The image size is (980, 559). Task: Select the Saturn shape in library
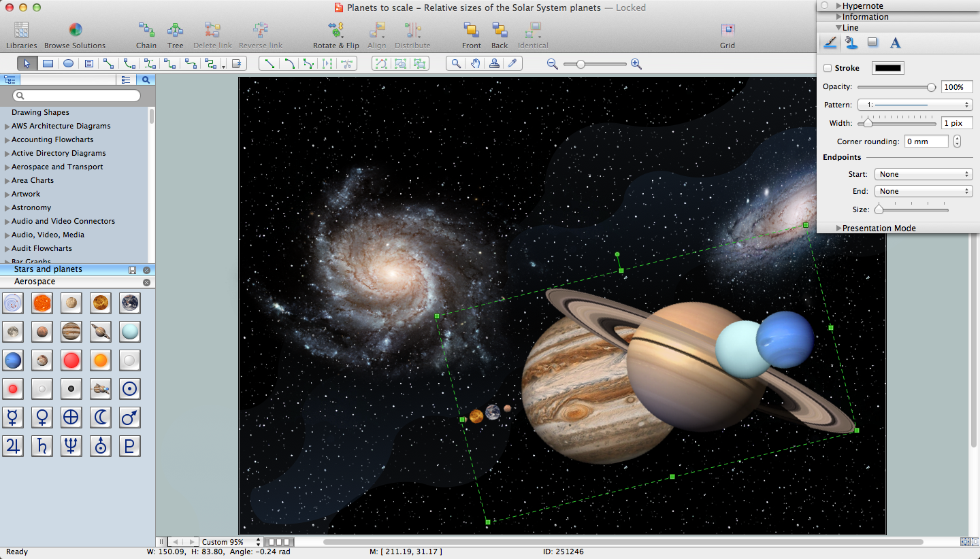(100, 332)
